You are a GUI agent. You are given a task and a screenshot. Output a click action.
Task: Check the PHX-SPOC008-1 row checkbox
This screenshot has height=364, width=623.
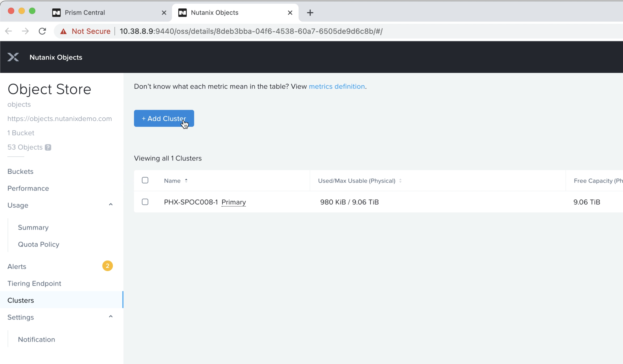145,202
